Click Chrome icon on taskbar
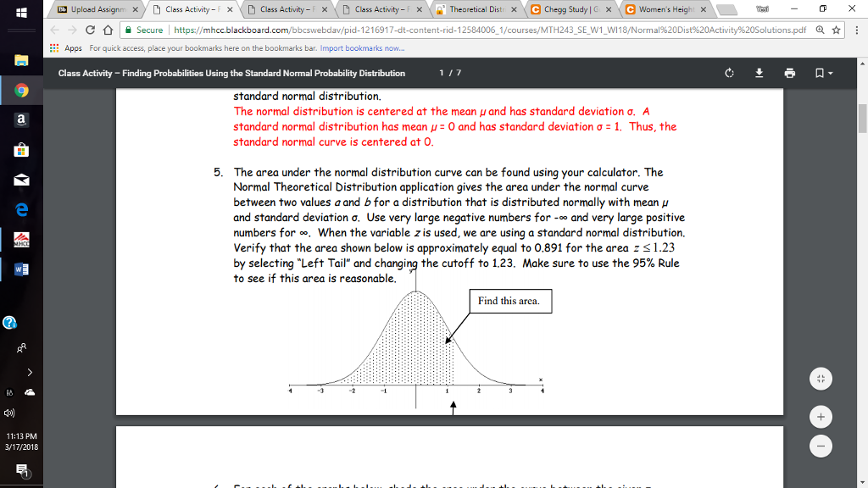 [21, 90]
